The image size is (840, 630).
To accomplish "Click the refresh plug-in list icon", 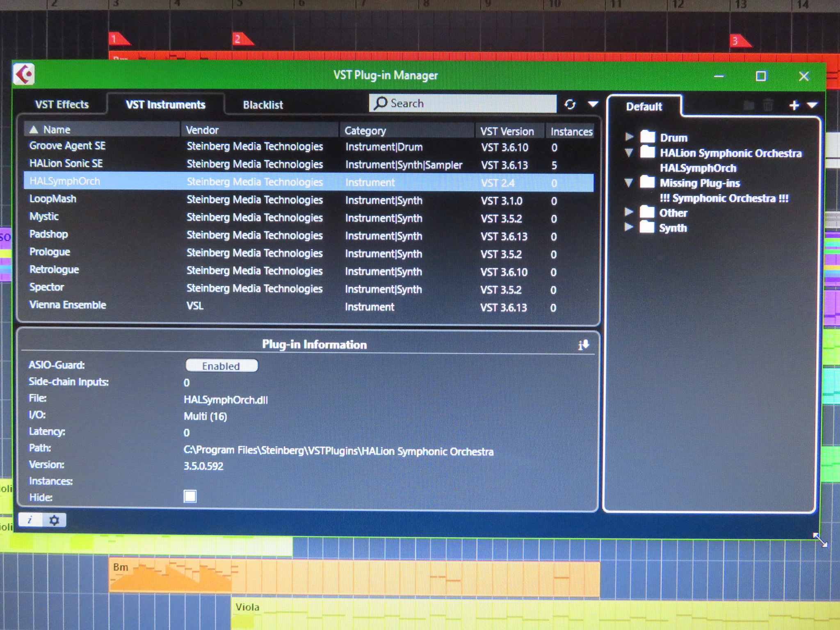I will coord(570,105).
